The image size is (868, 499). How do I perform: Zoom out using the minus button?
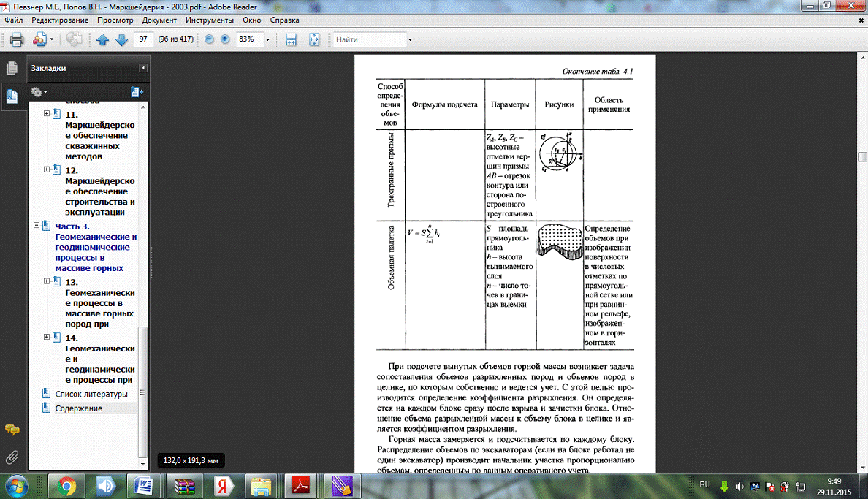pos(210,39)
